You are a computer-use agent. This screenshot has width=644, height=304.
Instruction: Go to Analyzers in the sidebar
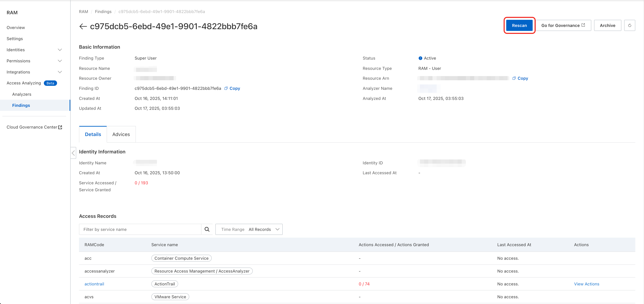pos(22,94)
